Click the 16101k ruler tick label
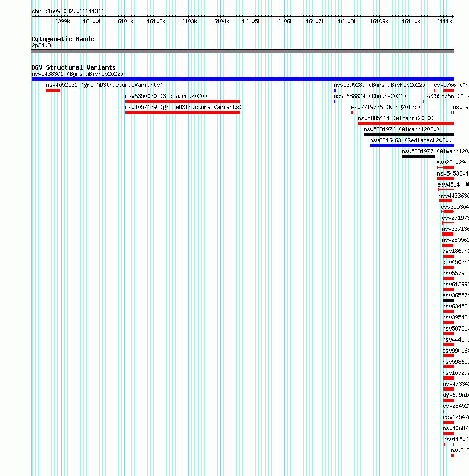Viewport: 469px width, 476px height. (x=124, y=21)
